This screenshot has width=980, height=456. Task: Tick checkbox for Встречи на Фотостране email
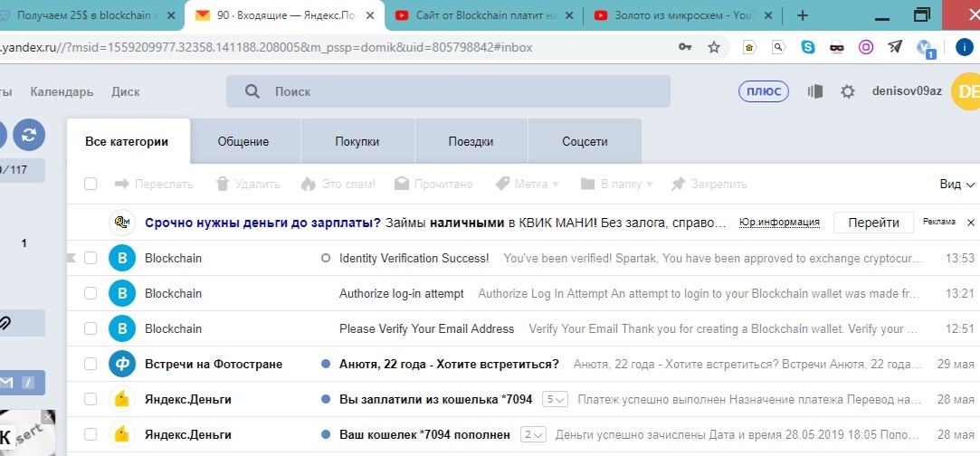tap(90, 365)
